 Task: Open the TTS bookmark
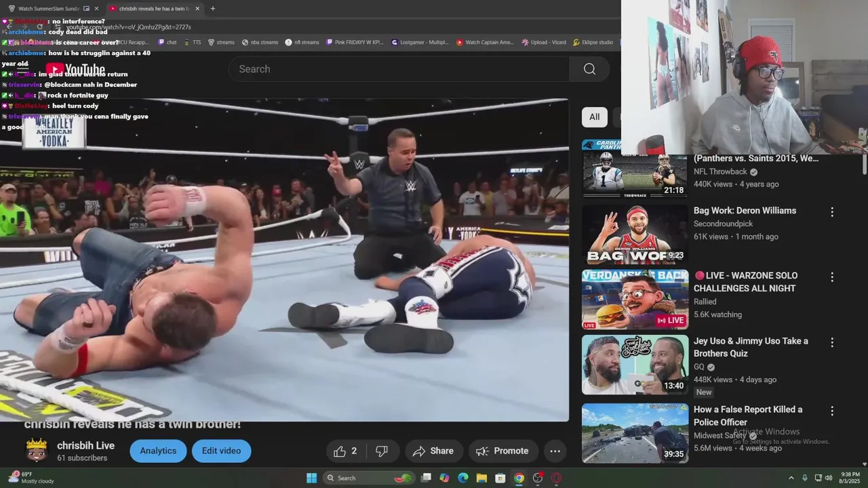click(192, 42)
